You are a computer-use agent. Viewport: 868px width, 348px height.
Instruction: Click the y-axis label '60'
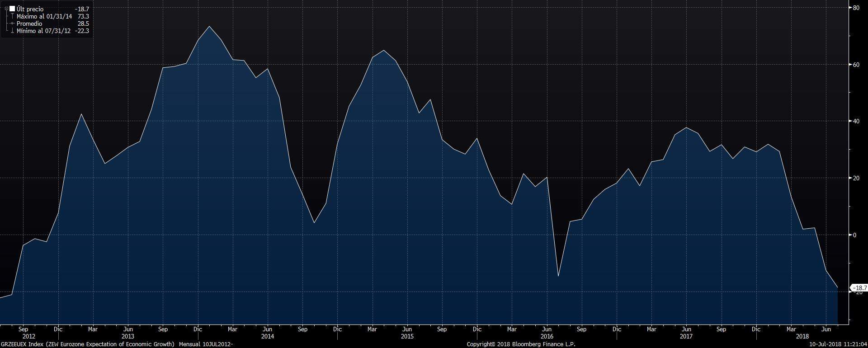coord(856,65)
